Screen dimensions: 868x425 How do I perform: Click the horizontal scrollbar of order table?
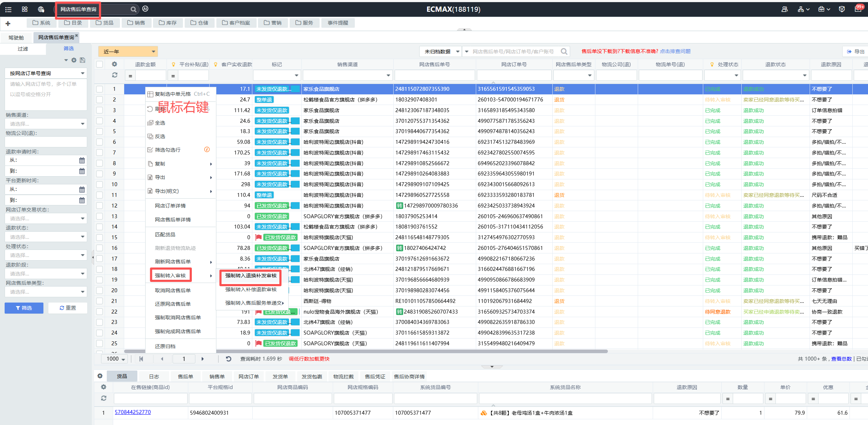(366, 351)
